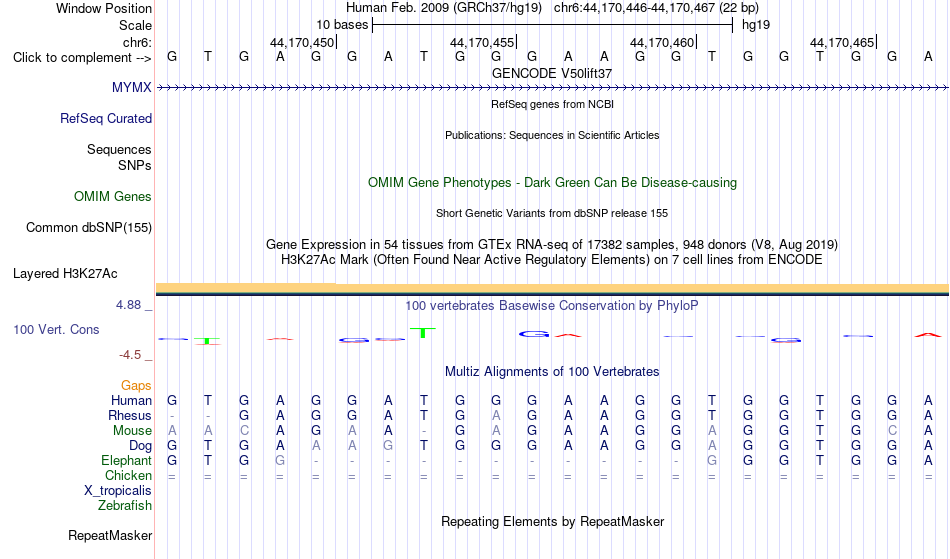Click position marker 44,170,465
This screenshot has width=950, height=559.
842,42
